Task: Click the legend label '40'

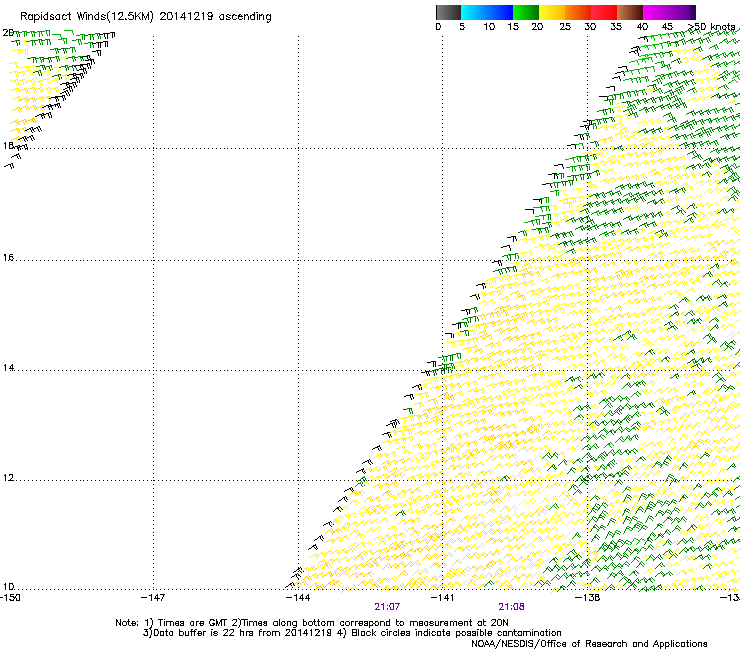Action: point(642,27)
